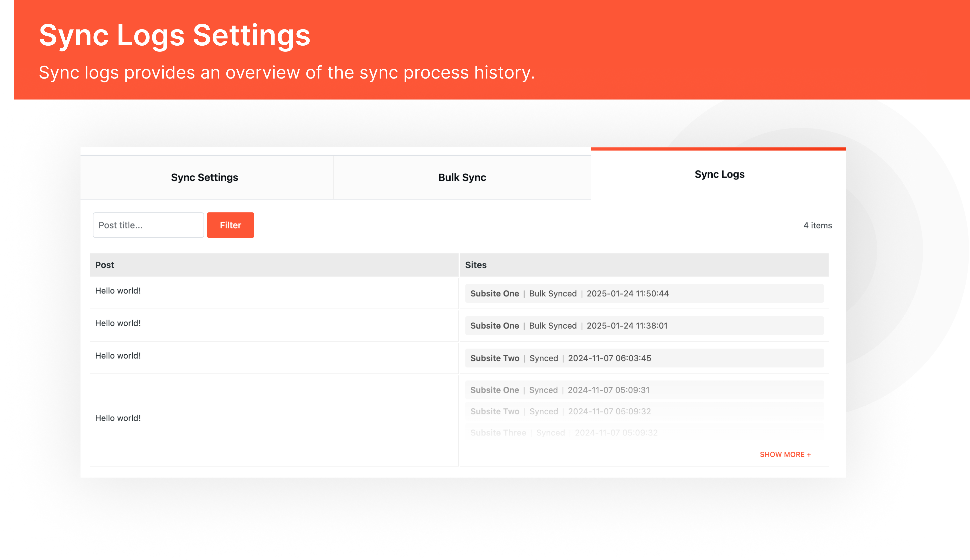This screenshot has width=970, height=560.
Task: Click the Sites column header
Action: click(x=476, y=265)
